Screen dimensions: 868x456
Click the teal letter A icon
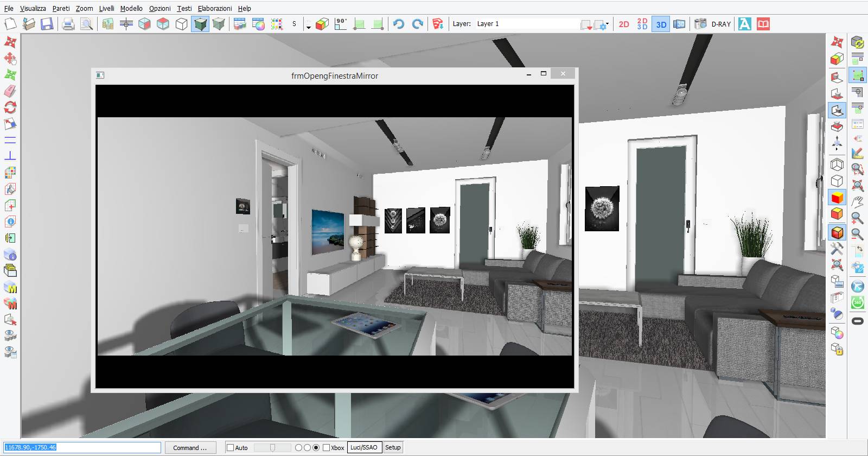click(745, 24)
